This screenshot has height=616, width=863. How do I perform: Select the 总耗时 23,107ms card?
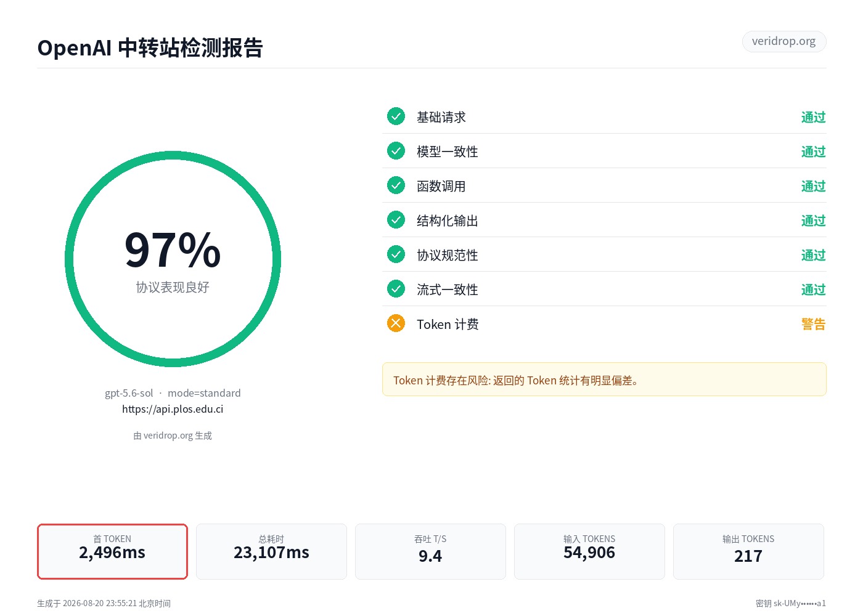click(271, 551)
